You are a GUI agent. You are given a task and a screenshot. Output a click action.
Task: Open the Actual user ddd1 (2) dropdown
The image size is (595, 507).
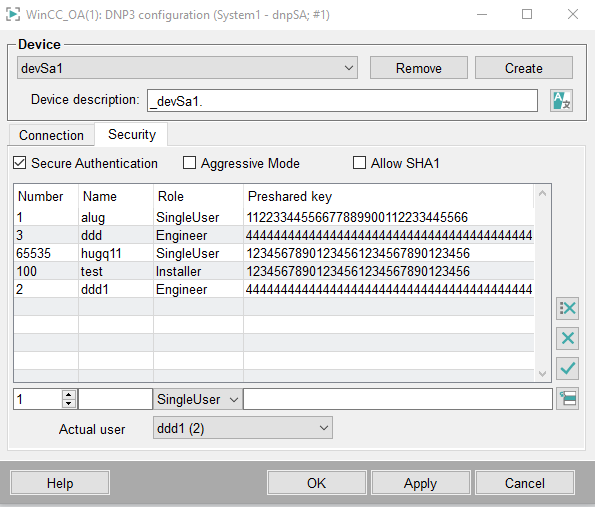[x=243, y=428]
